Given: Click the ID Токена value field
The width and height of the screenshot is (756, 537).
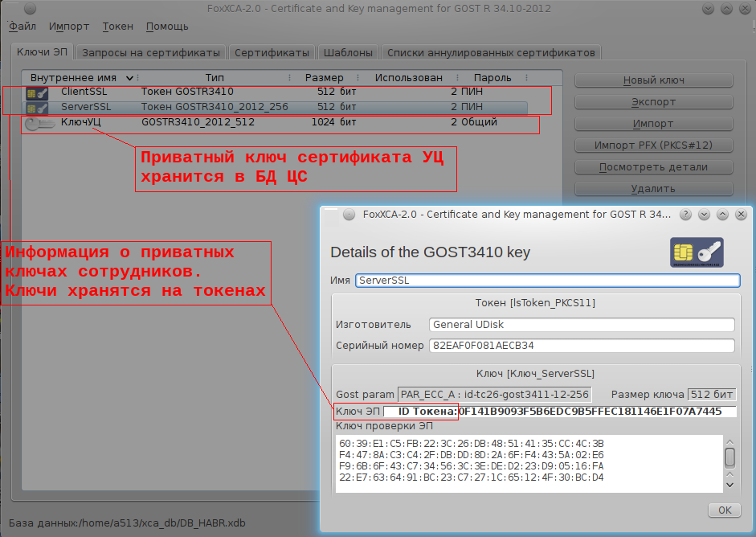Looking at the screenshot, I should point(560,412).
